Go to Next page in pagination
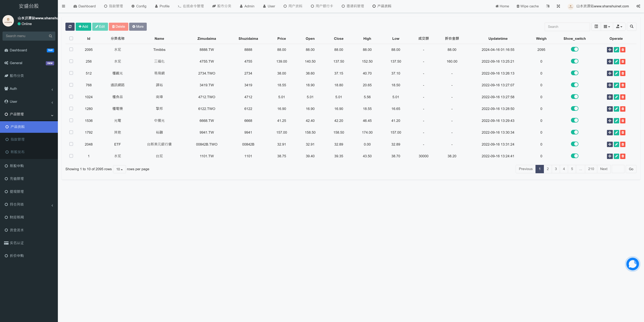This screenshot has width=644, height=322. click(604, 169)
